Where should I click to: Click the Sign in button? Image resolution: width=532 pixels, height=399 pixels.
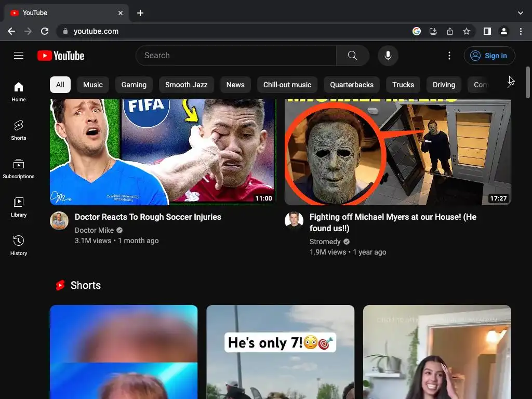click(x=489, y=56)
